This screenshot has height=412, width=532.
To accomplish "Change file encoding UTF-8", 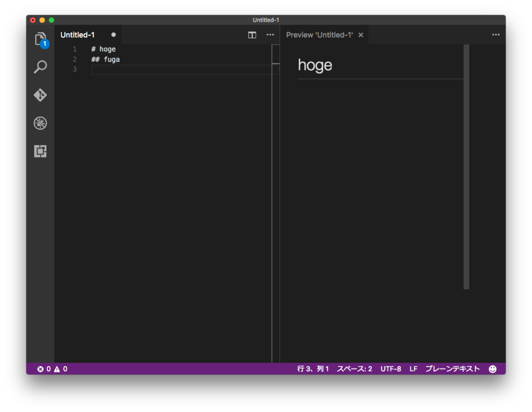I will click(391, 369).
